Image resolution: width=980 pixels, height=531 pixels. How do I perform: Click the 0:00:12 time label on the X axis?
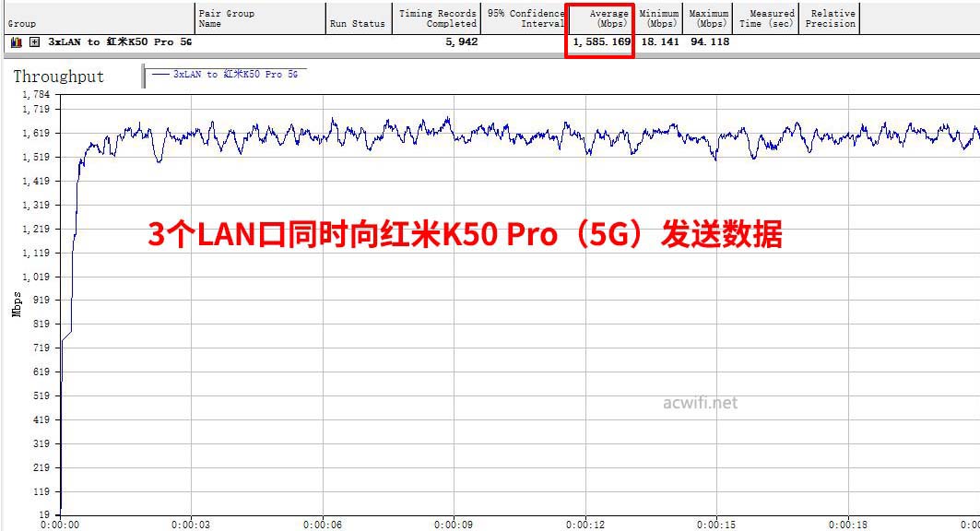(585, 525)
